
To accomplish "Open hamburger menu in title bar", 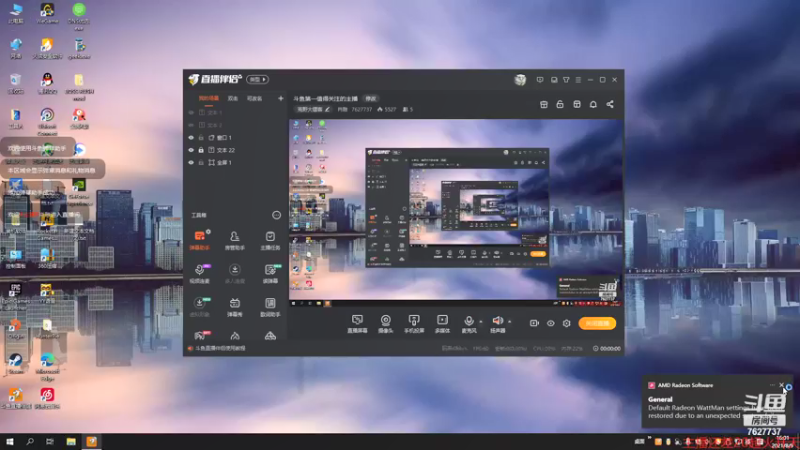I will click(578, 80).
